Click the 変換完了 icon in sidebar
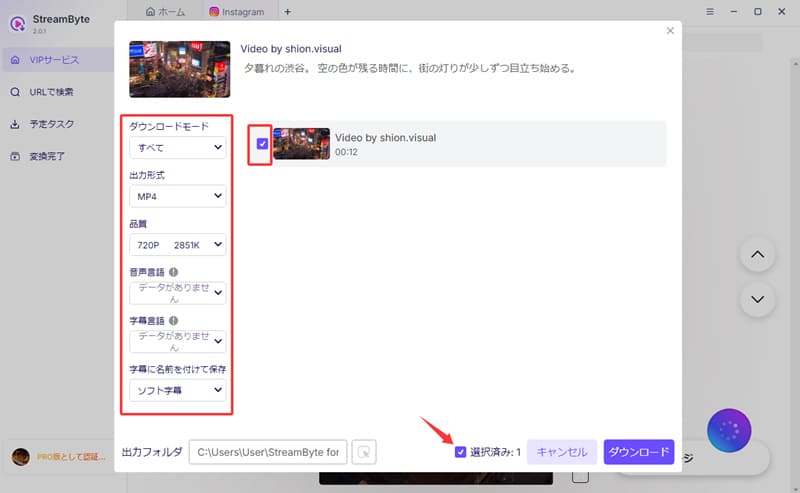The width and height of the screenshot is (800, 493). pos(15,156)
